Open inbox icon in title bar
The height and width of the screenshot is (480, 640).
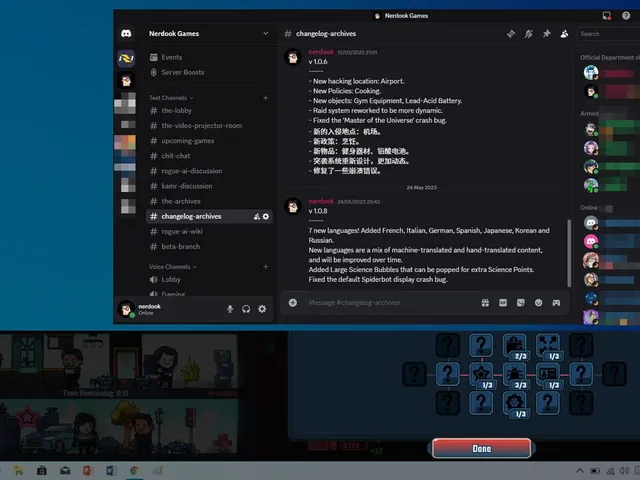pyautogui.click(x=607, y=16)
